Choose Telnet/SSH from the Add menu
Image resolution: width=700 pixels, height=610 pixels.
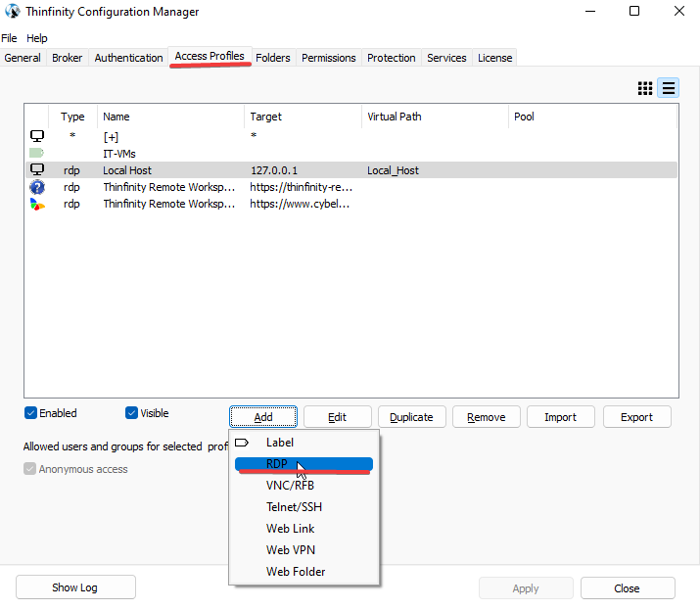pyautogui.click(x=303, y=507)
